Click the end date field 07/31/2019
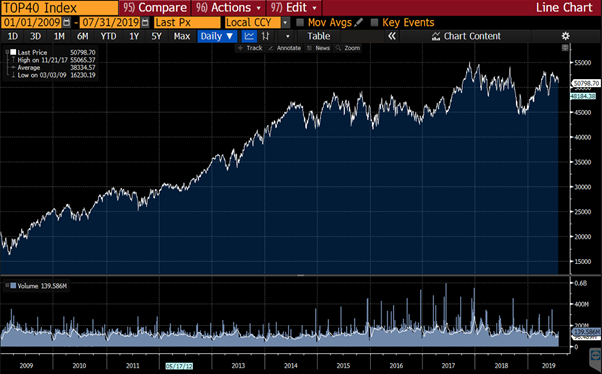602x374 pixels. tap(110, 23)
